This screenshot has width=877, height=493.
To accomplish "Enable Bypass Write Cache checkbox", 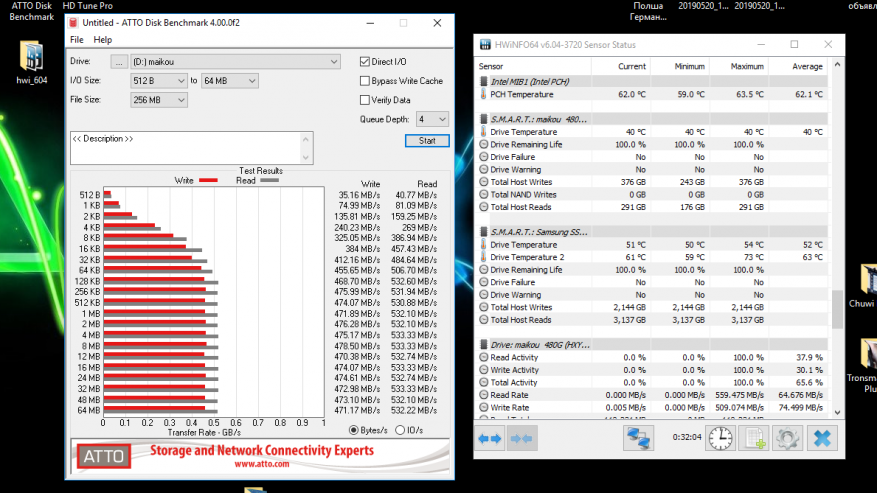I will tap(365, 81).
